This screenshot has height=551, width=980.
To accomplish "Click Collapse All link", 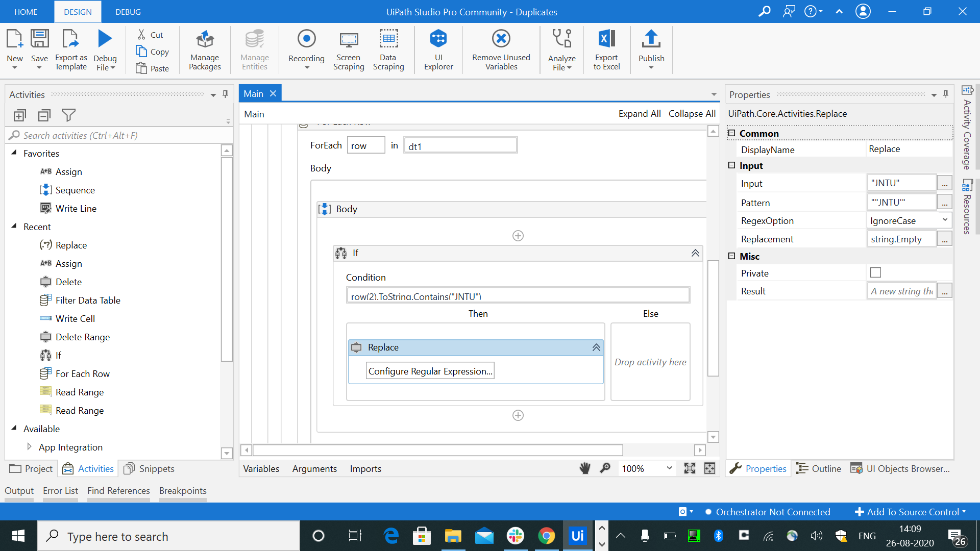I will point(692,114).
